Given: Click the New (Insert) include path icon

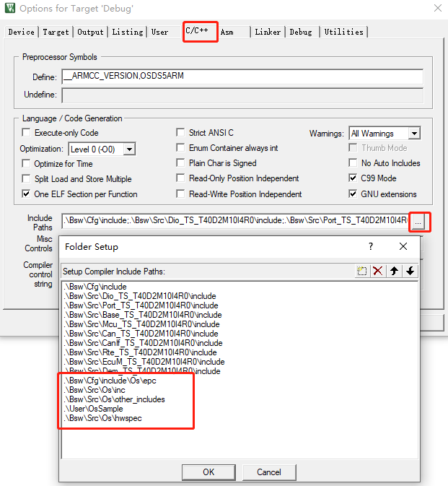Looking at the screenshot, I should [362, 272].
